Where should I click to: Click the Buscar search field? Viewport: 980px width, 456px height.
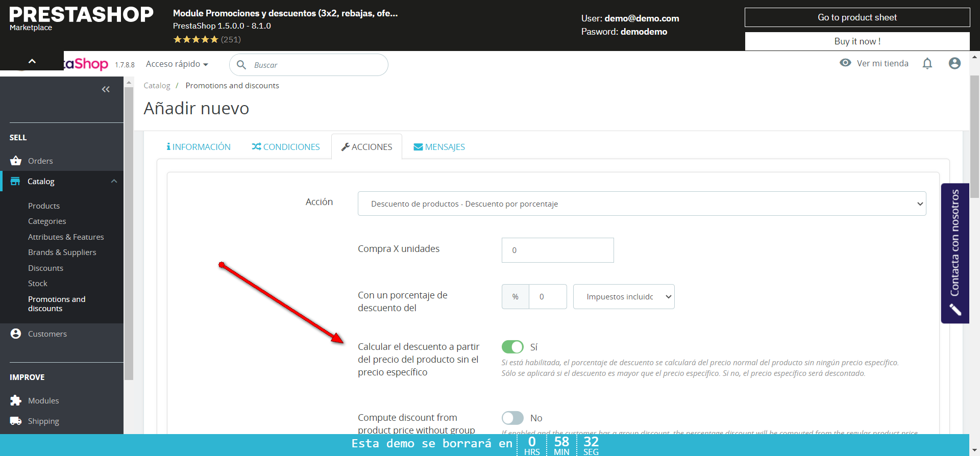coord(309,65)
